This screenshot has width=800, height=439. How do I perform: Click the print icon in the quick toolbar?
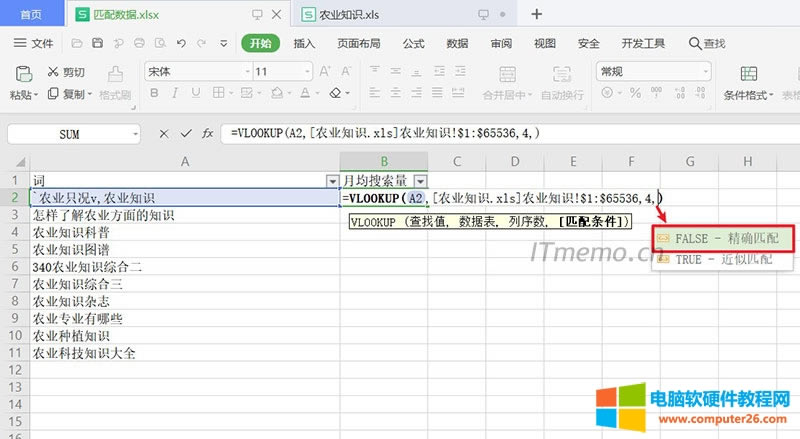[x=139, y=43]
